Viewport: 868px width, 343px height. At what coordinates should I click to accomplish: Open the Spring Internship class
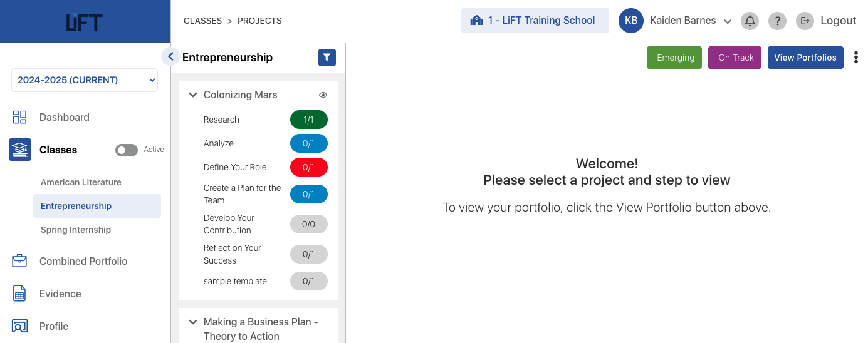[x=76, y=230]
